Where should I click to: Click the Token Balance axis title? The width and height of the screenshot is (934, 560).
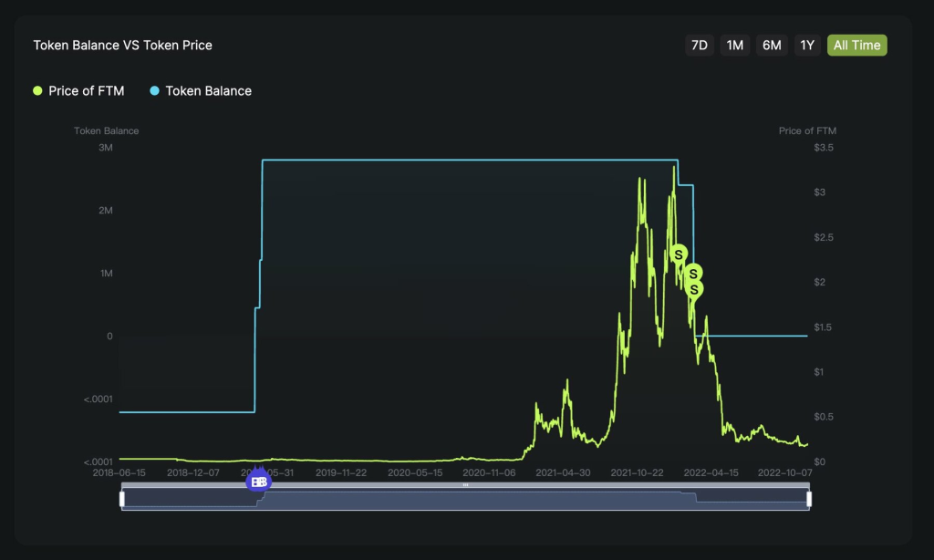point(106,131)
